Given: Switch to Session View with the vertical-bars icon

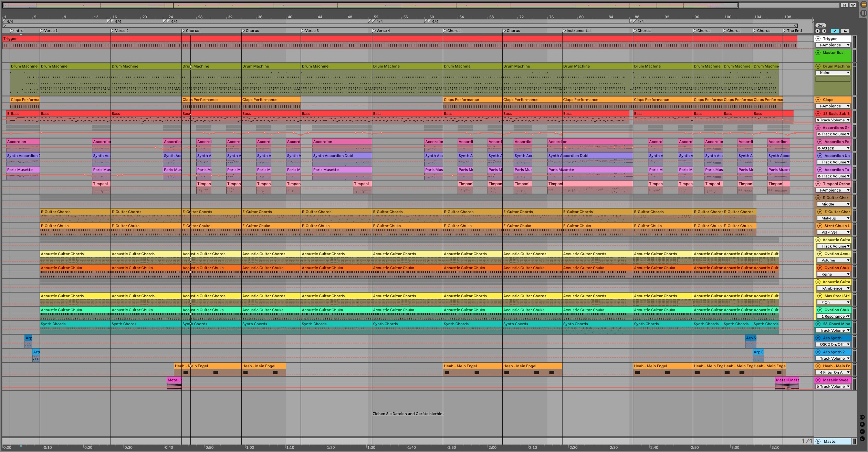Looking at the screenshot, I should pyautogui.click(x=864, y=13).
